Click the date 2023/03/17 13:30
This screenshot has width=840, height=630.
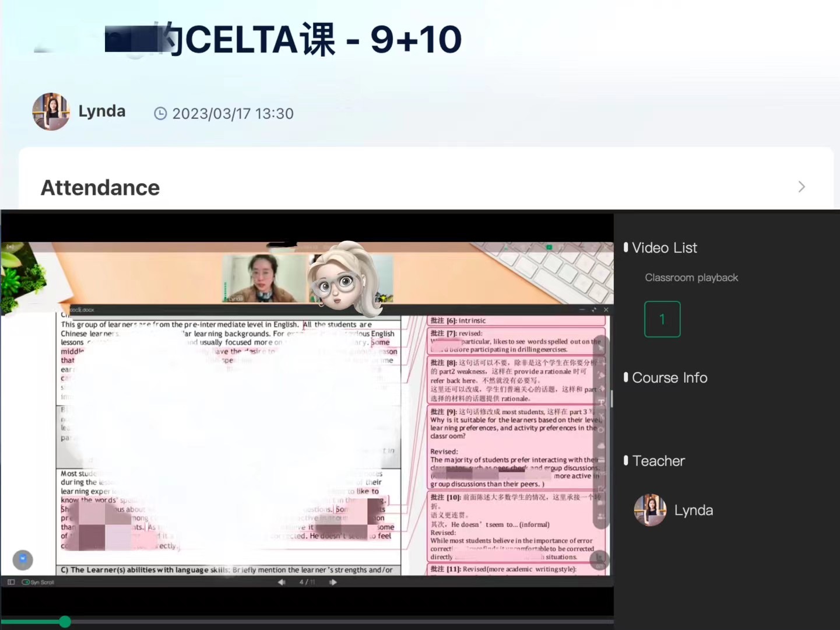click(x=233, y=114)
